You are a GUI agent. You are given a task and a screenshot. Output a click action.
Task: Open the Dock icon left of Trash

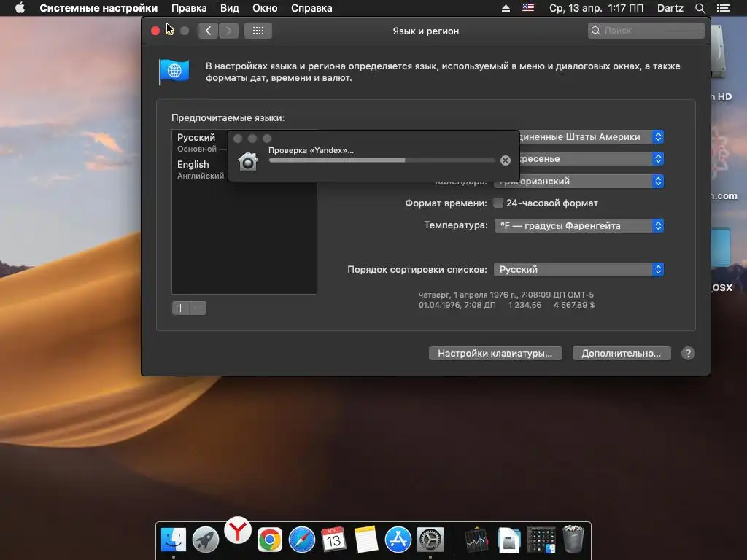[x=541, y=540]
